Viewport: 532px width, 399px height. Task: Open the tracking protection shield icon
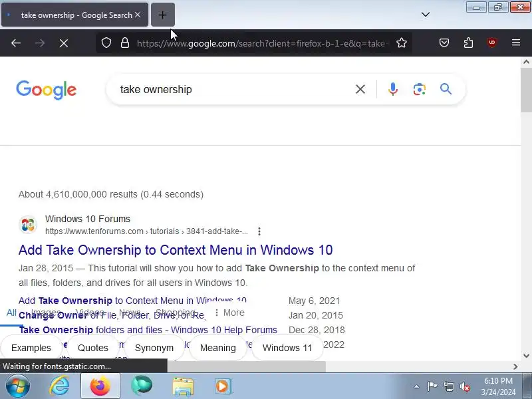tap(106, 43)
